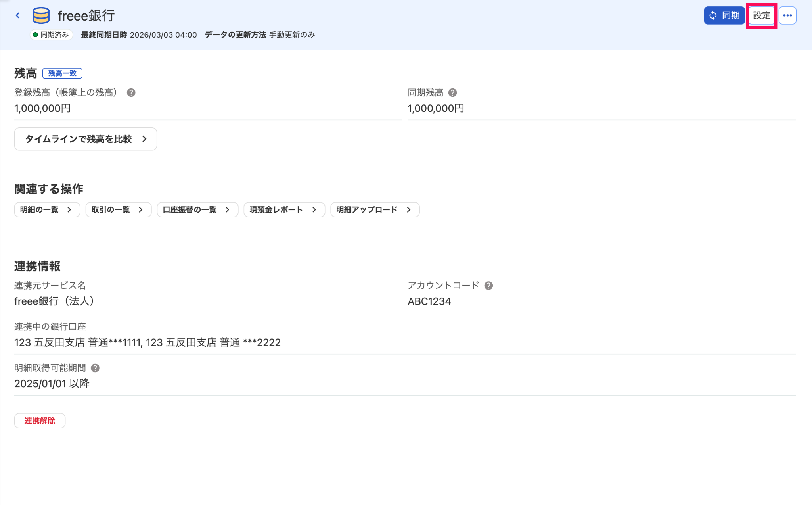Click the 手動更新のみ update method text
Viewport: 812px width, 505px height.
click(292, 35)
